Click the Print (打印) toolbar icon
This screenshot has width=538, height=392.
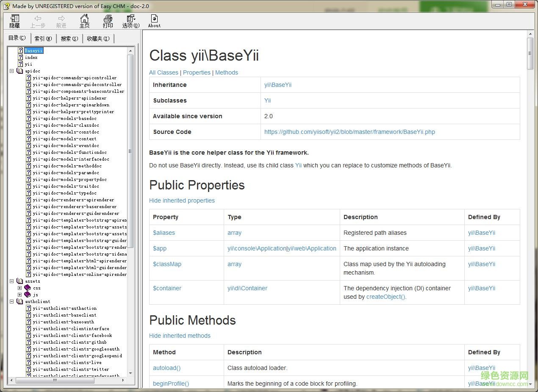pos(108,21)
